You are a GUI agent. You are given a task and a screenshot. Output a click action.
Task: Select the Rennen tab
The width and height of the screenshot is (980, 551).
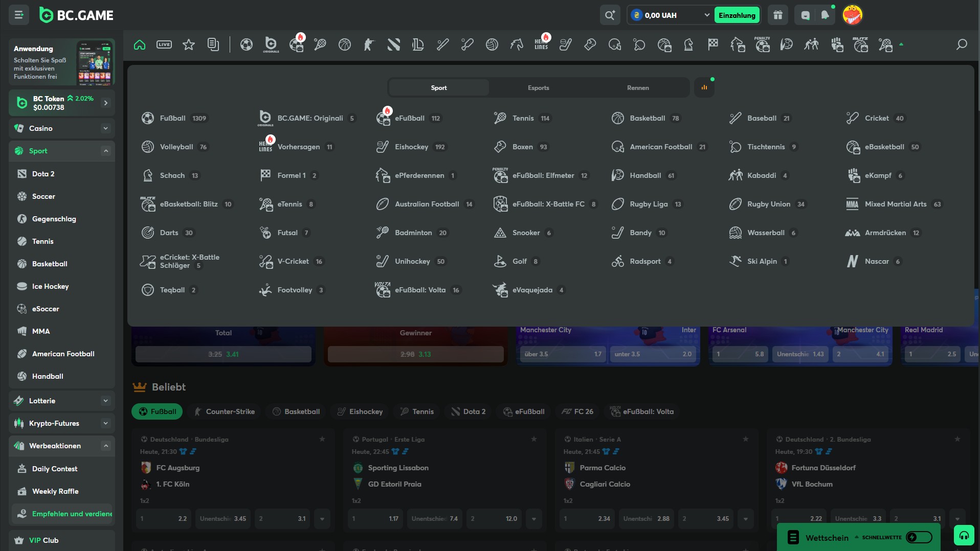[638, 88]
